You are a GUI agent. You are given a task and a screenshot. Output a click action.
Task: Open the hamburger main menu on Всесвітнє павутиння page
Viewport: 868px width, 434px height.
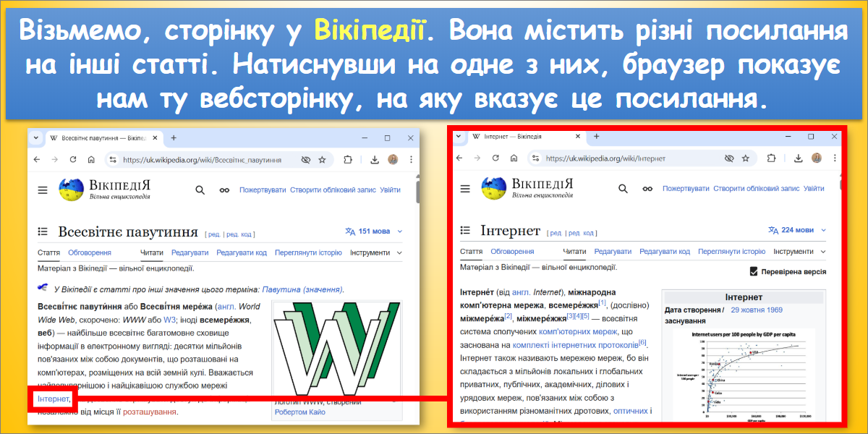(x=43, y=190)
